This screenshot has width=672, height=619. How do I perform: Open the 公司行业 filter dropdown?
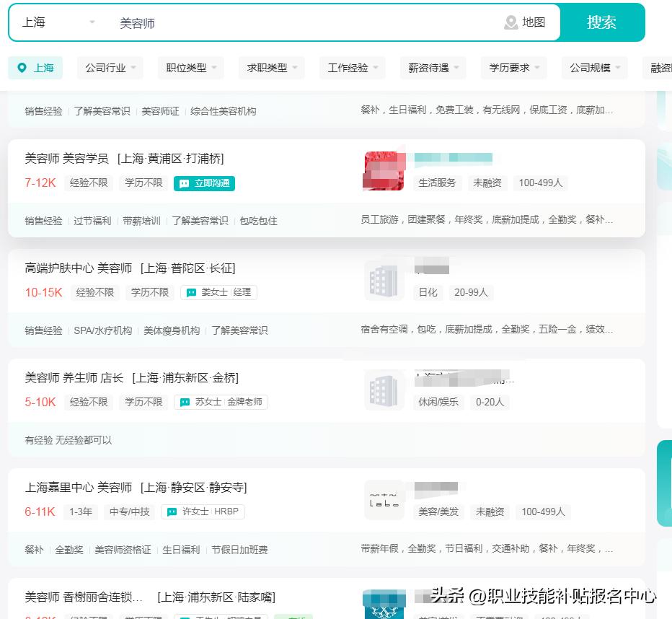(110, 67)
